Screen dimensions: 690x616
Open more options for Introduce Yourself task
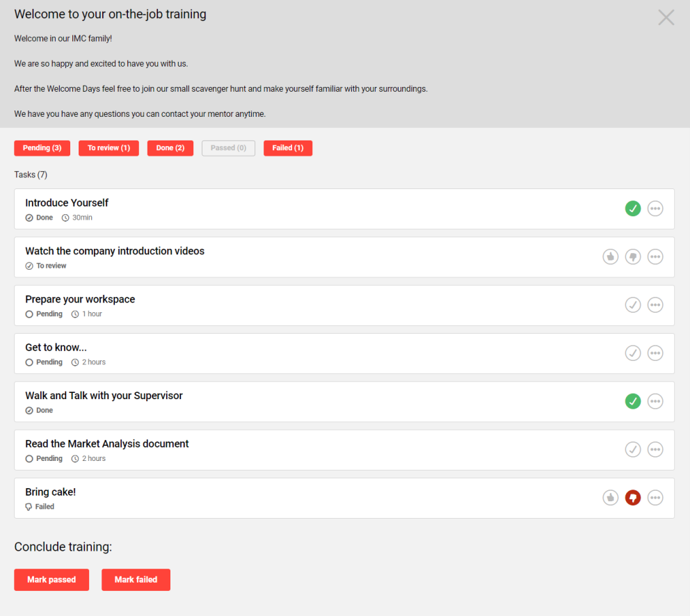[x=655, y=209]
